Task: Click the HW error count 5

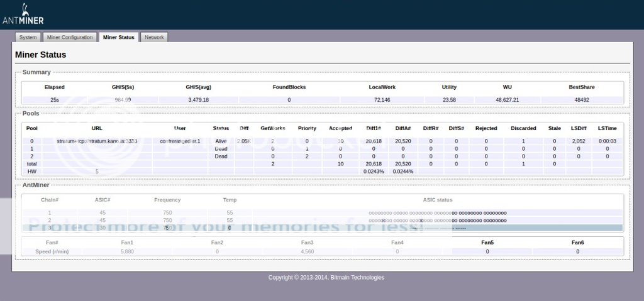Action: tap(97, 172)
